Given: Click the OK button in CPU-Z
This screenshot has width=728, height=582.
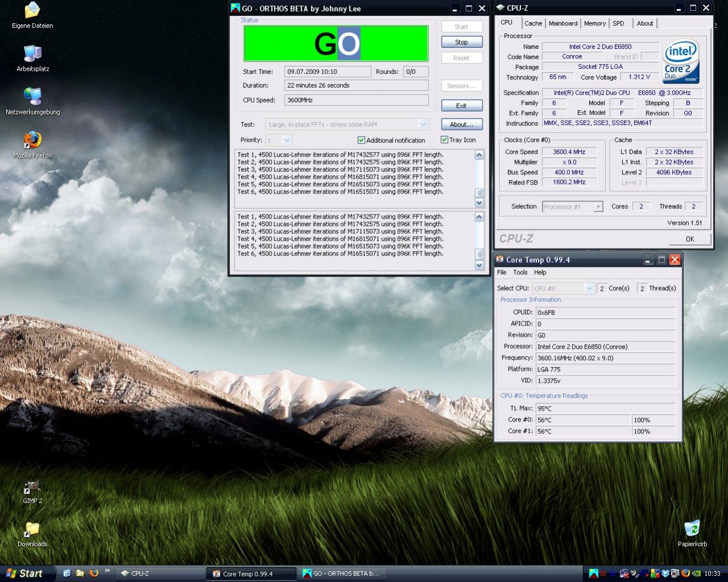Looking at the screenshot, I should pos(690,239).
